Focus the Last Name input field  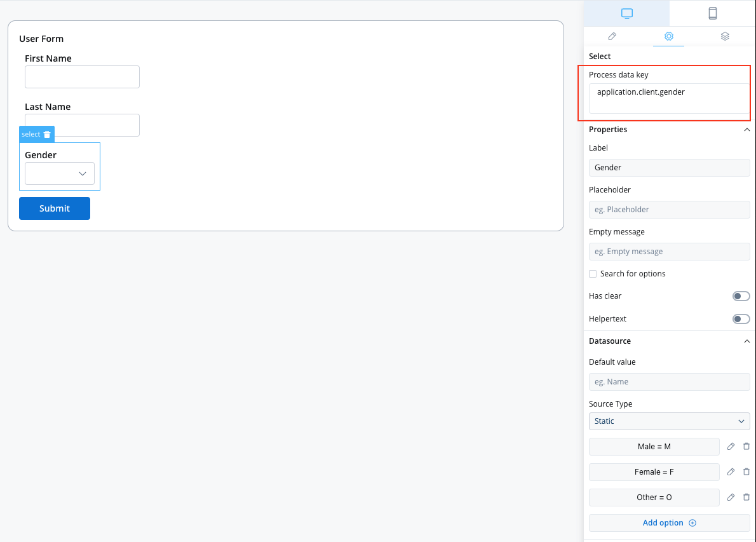[x=82, y=125]
